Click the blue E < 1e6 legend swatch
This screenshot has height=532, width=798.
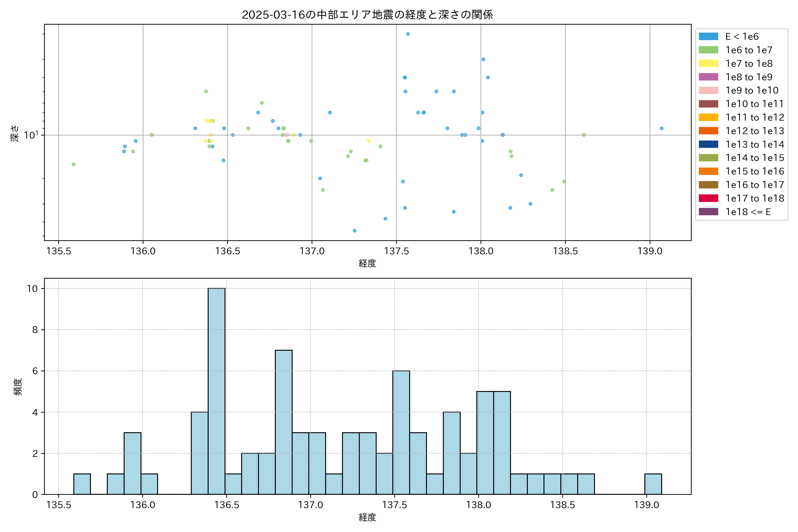[708, 37]
